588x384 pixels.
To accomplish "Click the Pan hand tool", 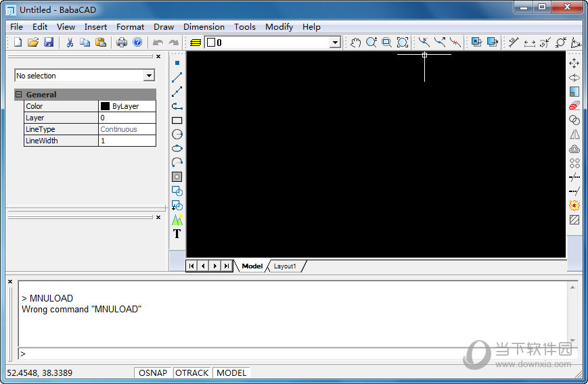I will coord(355,43).
